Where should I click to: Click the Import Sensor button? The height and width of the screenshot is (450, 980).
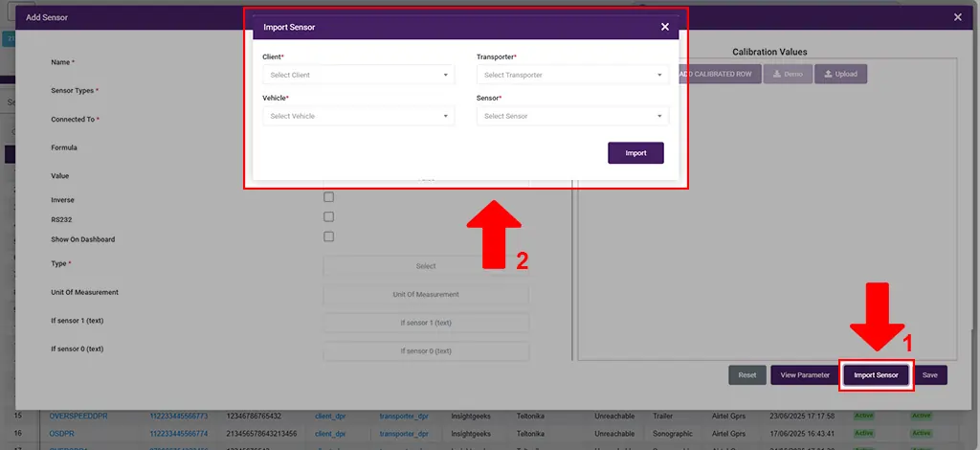[x=876, y=375]
